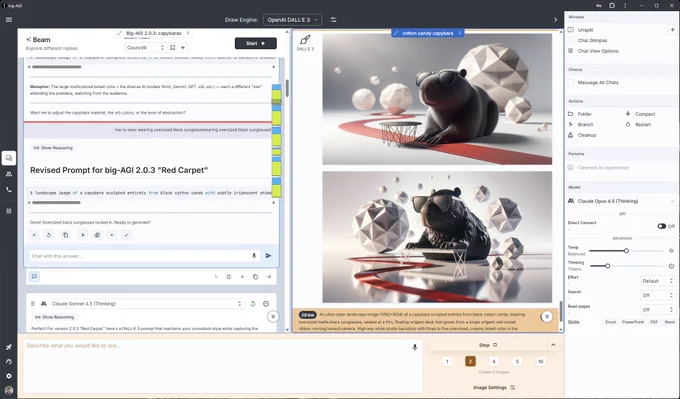Open Chat View Options

598,51
